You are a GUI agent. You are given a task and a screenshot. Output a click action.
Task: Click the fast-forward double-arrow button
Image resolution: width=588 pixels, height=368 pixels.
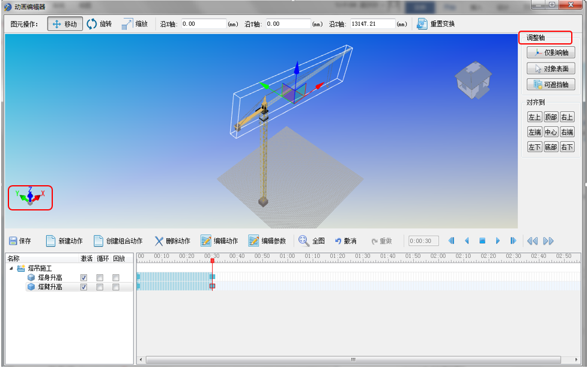(548, 241)
